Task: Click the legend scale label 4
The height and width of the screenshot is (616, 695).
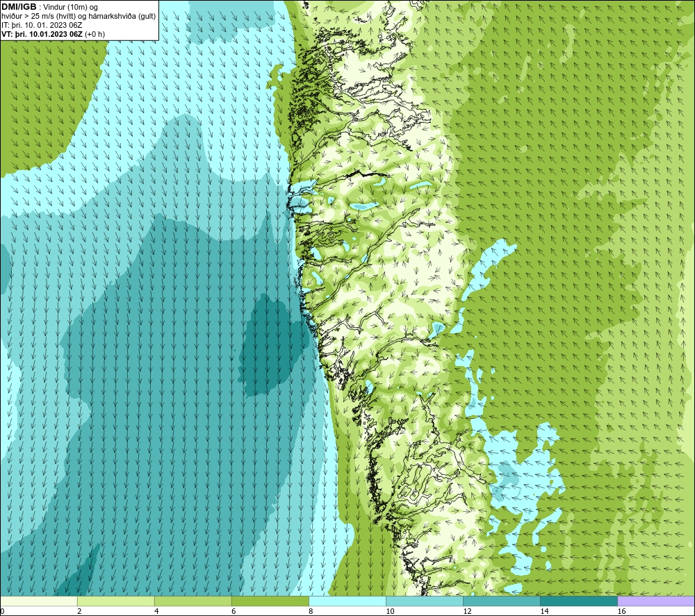Action: [156, 611]
